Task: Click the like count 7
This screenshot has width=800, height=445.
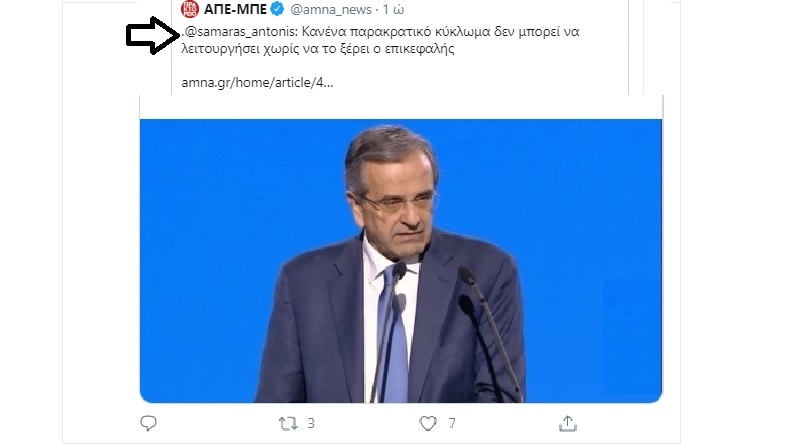Action: (x=452, y=423)
